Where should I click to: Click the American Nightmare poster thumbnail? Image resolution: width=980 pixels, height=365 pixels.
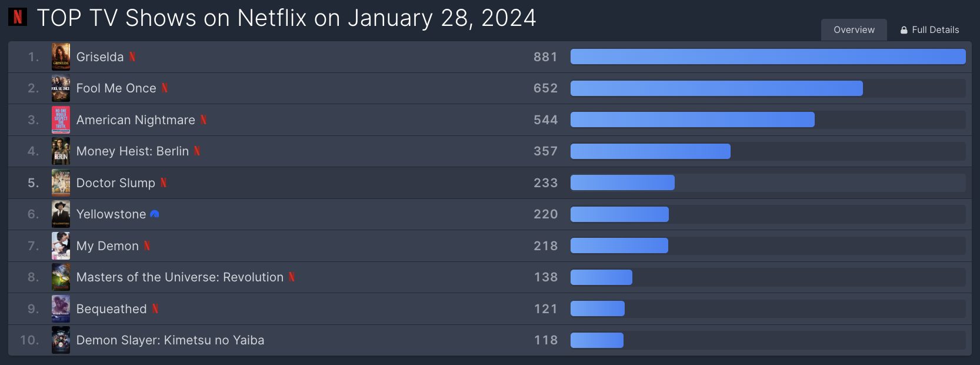point(61,120)
